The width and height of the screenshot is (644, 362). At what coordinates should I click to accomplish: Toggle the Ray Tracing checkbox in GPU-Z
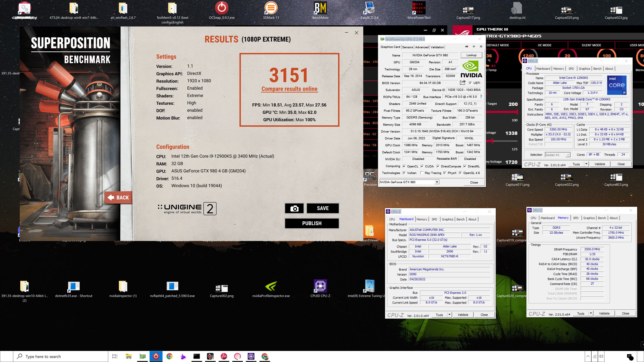point(422,173)
